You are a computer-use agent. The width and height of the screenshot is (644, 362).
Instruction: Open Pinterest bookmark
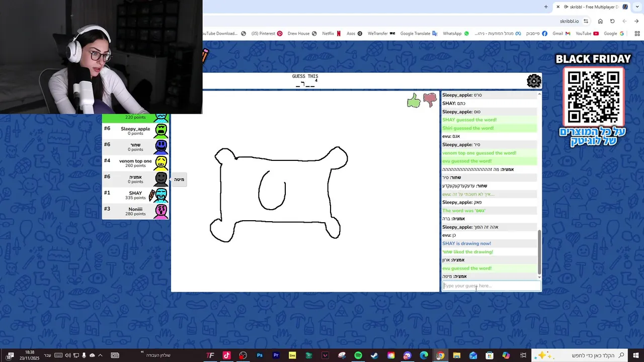pyautogui.click(x=267, y=34)
